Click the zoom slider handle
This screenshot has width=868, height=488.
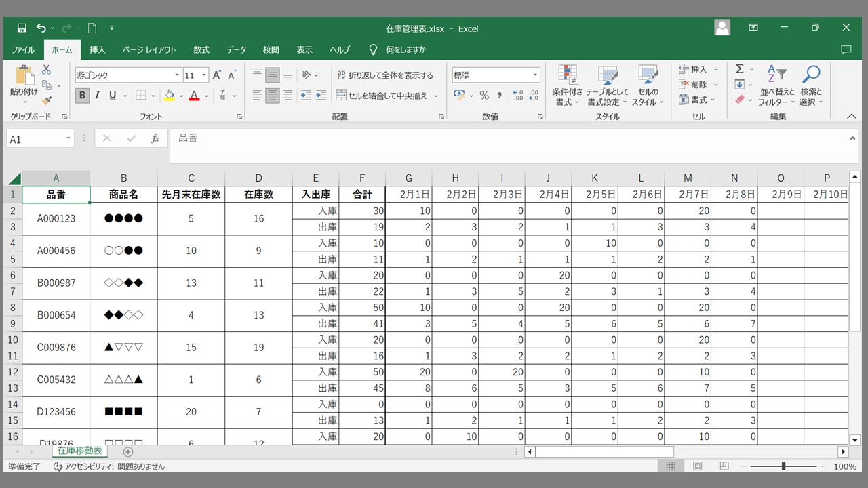pos(783,466)
